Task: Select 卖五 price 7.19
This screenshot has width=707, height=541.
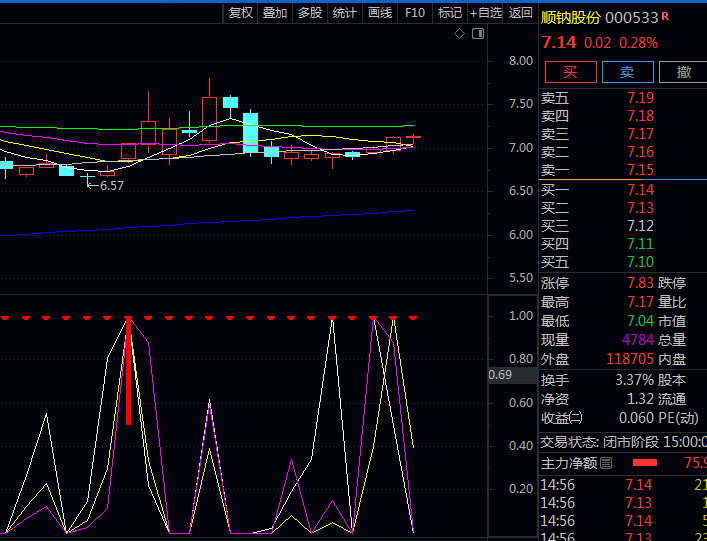Action: click(x=641, y=98)
